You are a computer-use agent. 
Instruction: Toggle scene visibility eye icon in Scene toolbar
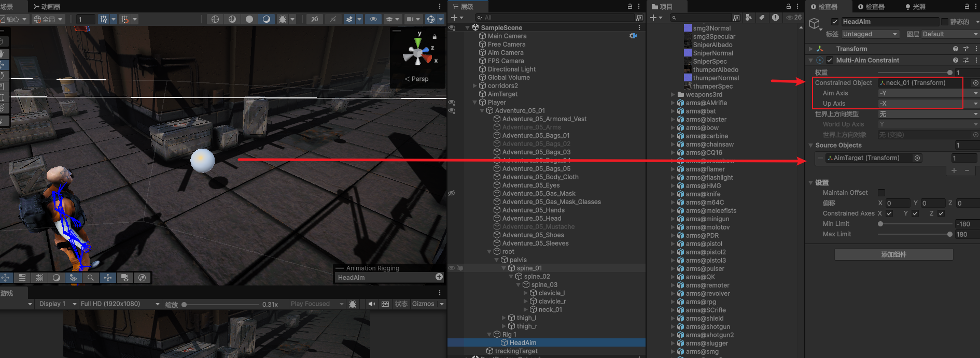373,19
